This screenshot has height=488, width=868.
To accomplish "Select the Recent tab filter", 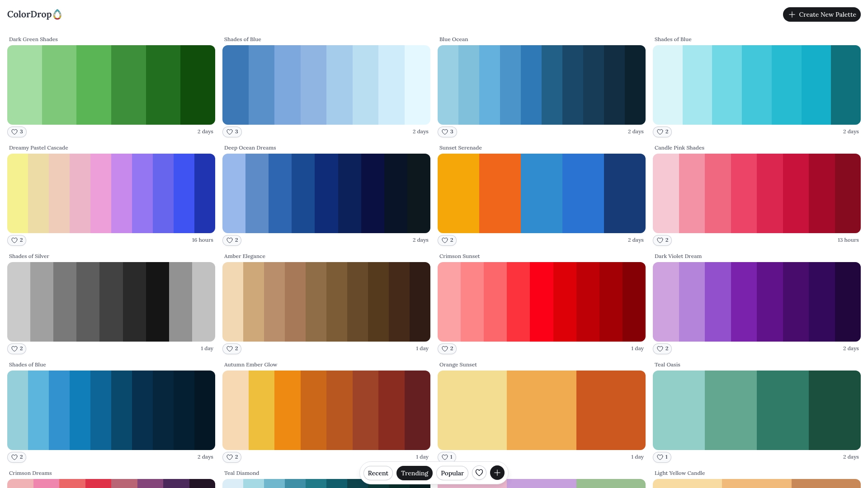I will click(x=378, y=473).
